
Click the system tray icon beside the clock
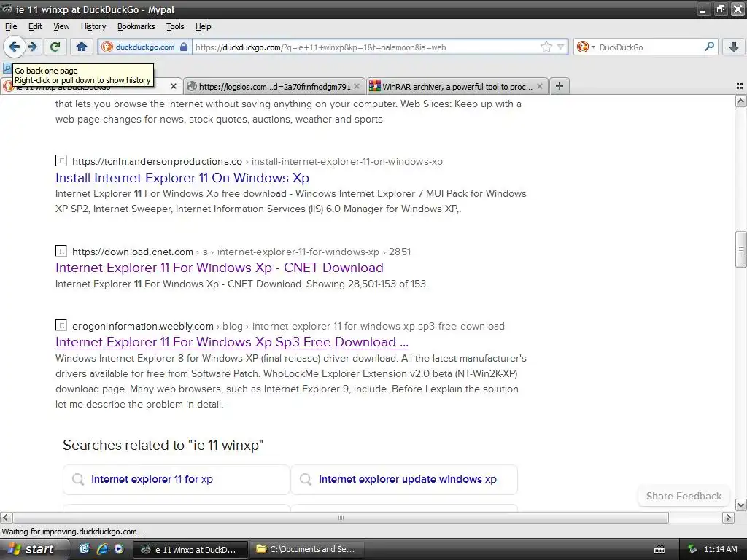pos(693,550)
